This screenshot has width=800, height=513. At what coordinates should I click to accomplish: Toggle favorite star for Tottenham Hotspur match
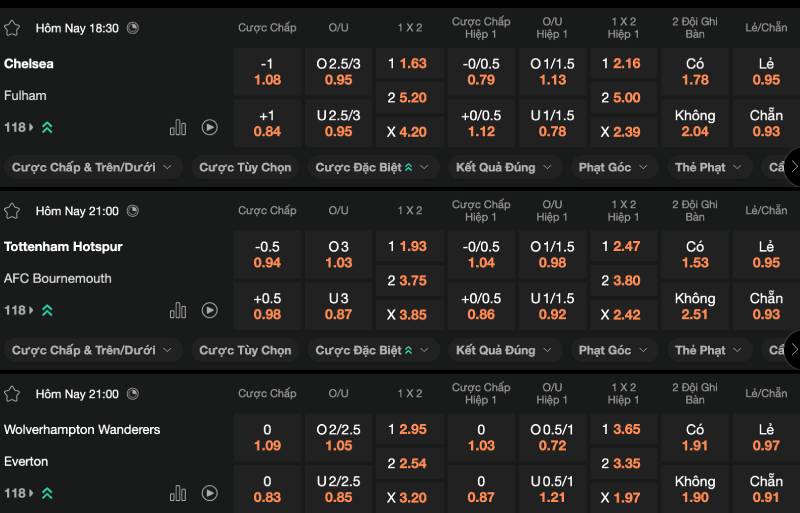pos(13,211)
